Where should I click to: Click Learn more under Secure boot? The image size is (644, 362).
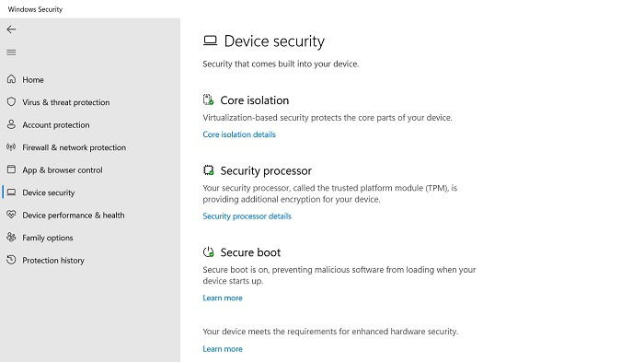(x=223, y=298)
